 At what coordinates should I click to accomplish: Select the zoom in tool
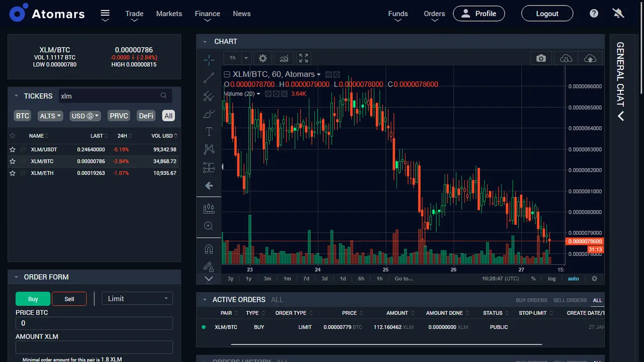209,226
